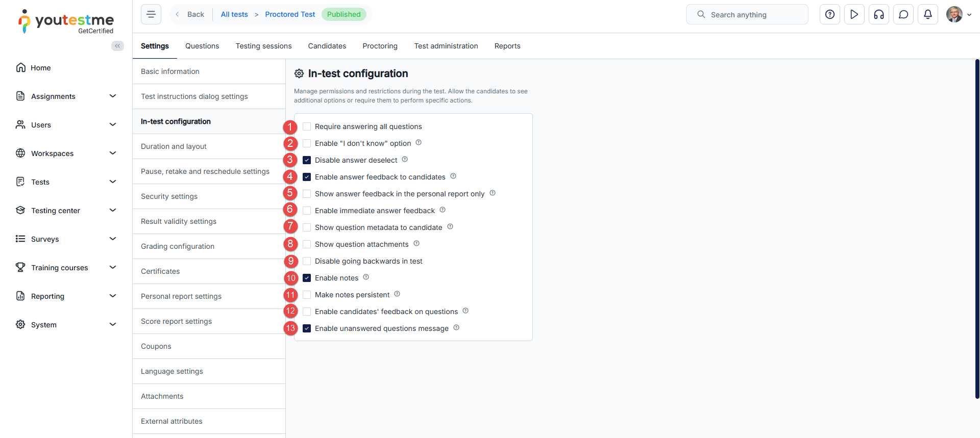Click the Home icon in sidebar
980x438 pixels.
click(20, 68)
